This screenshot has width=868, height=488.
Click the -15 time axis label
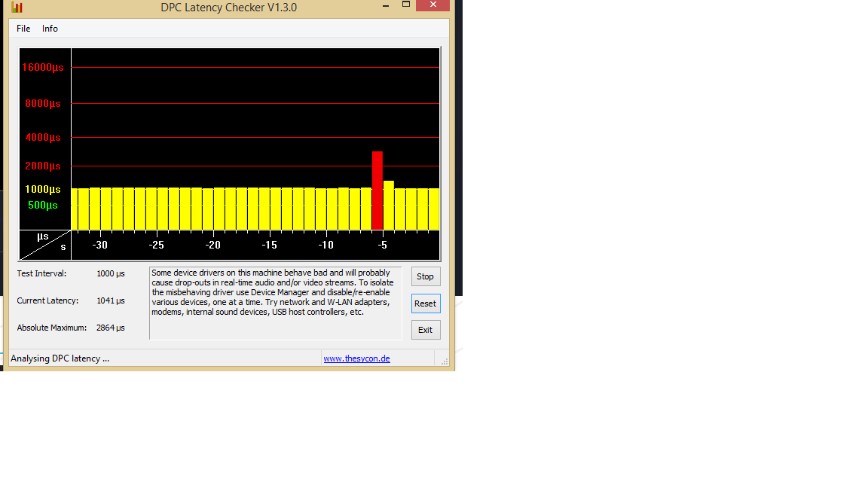[x=269, y=245]
